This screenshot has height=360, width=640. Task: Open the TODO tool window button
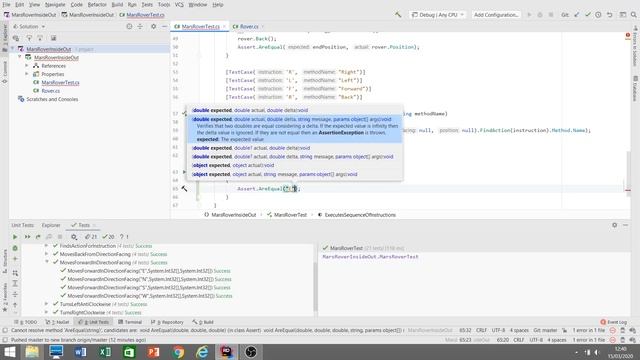tap(25, 322)
